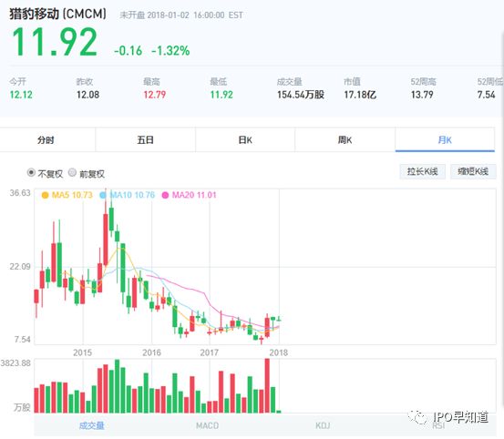504x439 pixels.
Task: Click the 2017 x-axis label
Action: pos(210,352)
